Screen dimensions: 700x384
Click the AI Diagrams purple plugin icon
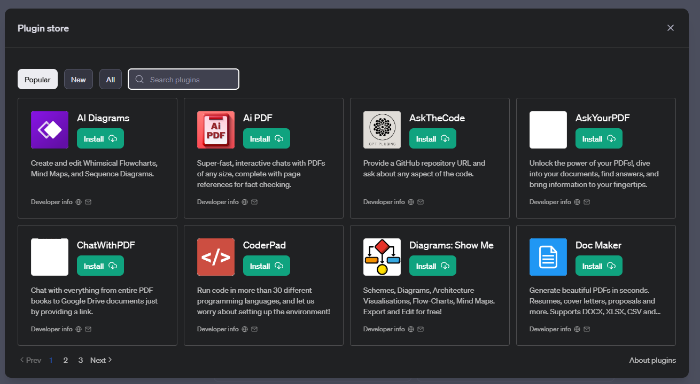click(50, 130)
